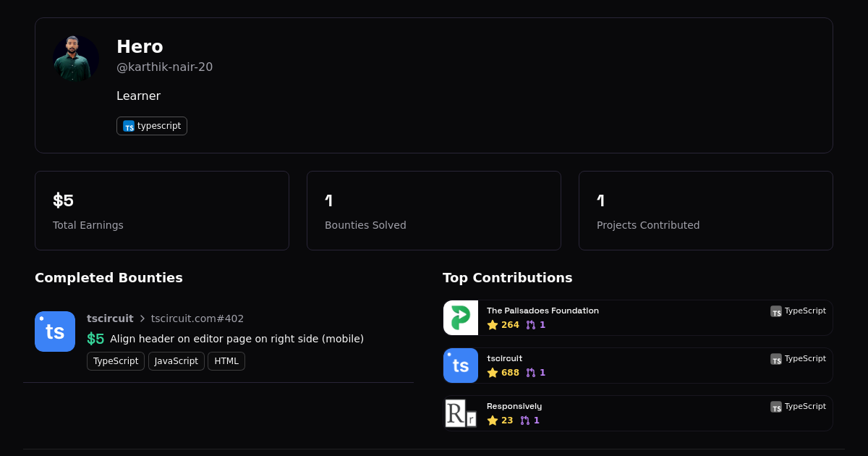Click the chevron between tscircuit and tscircuit.com#402

click(x=142, y=318)
